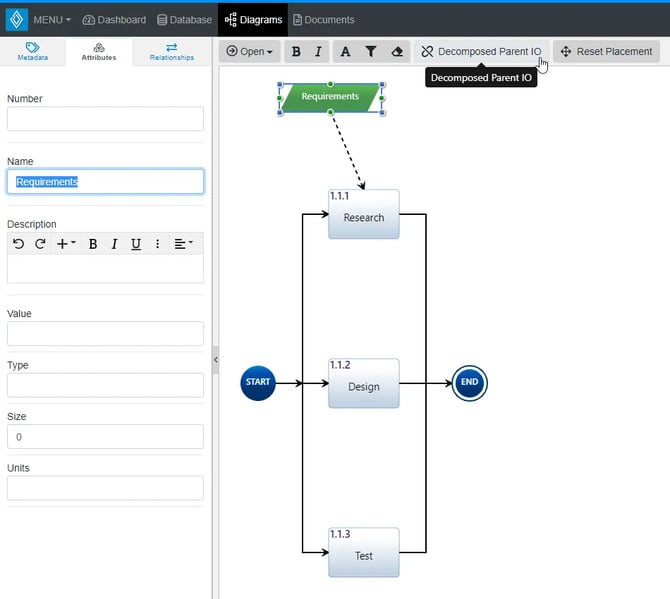
Task: Switch to the Metadata tab
Action: point(32,52)
